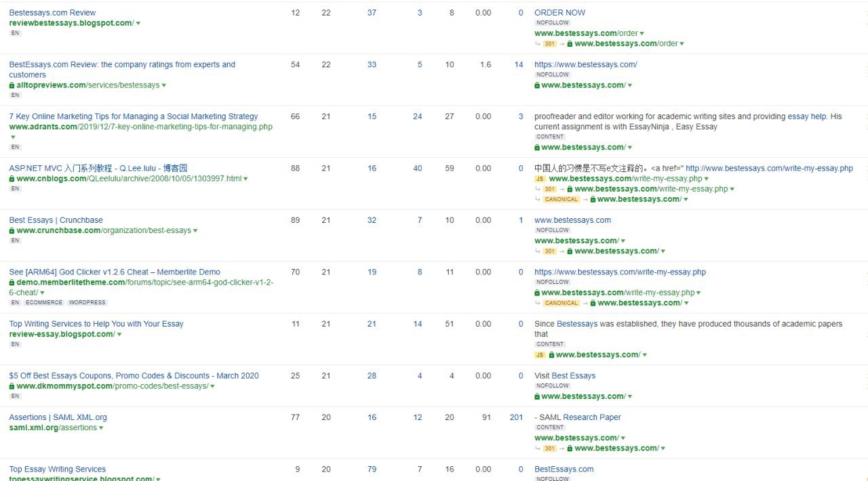Open Top Essay Writing Services title link
This screenshot has width=868, height=481.
(58, 469)
